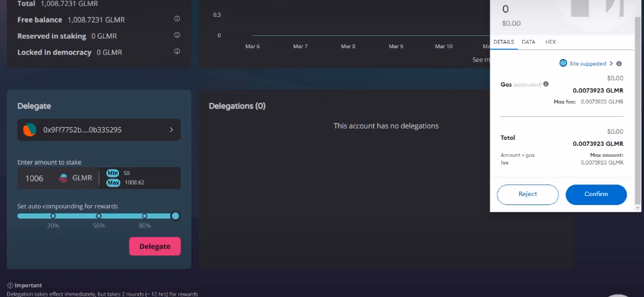
Task: Set auto-compounding to the 20% marker
Action: pyautogui.click(x=53, y=216)
